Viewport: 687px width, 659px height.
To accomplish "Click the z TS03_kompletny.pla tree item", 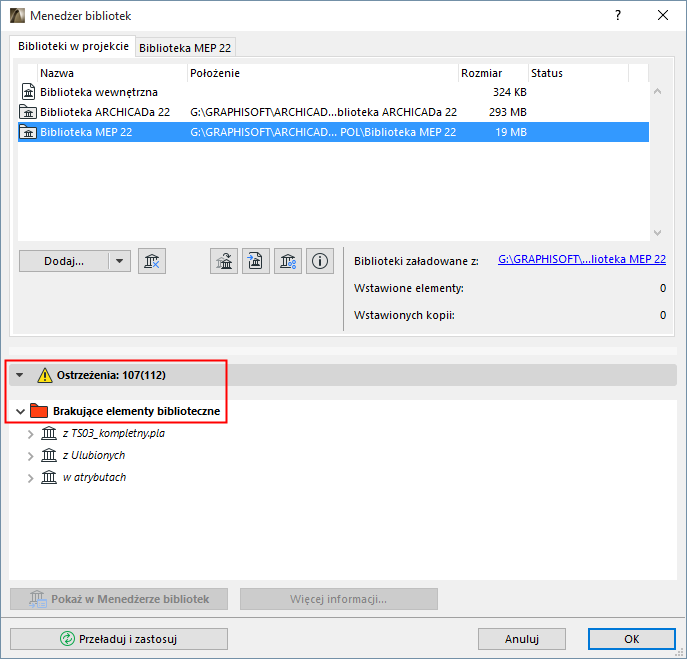I will pos(114,433).
